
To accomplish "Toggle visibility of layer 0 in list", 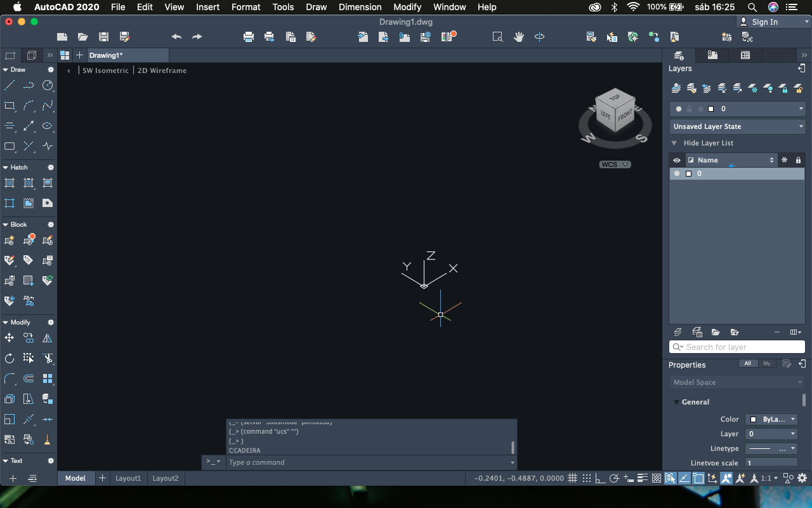I will pos(677,173).
